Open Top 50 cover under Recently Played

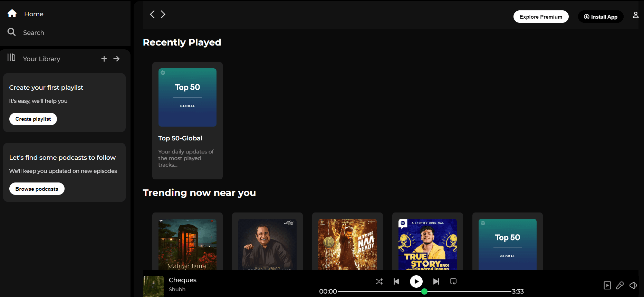coord(188,97)
